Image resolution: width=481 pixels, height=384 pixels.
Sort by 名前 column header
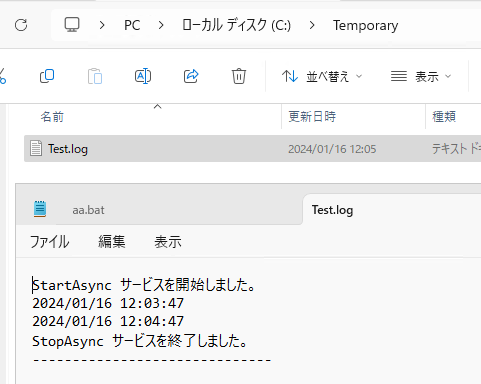pyautogui.click(x=52, y=117)
